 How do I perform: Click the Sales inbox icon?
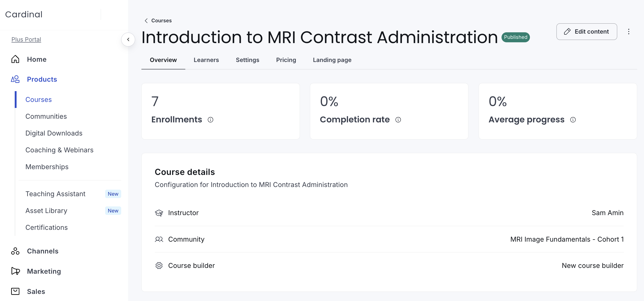(x=15, y=291)
